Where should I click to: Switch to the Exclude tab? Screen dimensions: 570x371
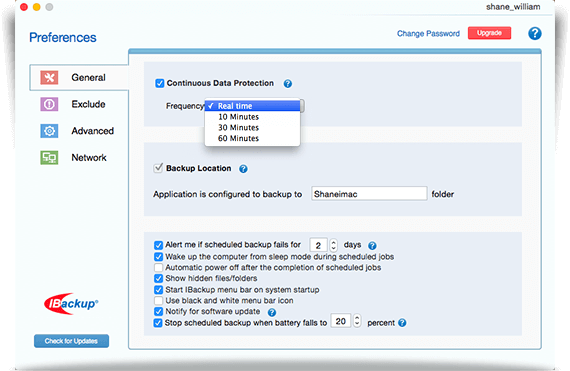coord(88,104)
